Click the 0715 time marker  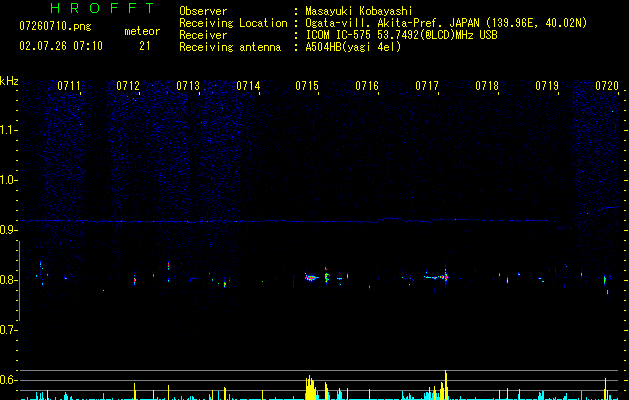click(x=307, y=86)
